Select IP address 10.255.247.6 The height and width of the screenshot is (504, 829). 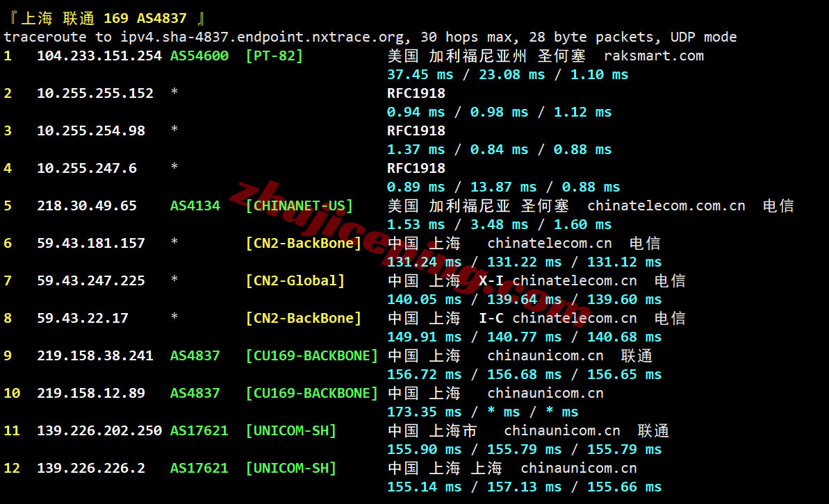87,169
